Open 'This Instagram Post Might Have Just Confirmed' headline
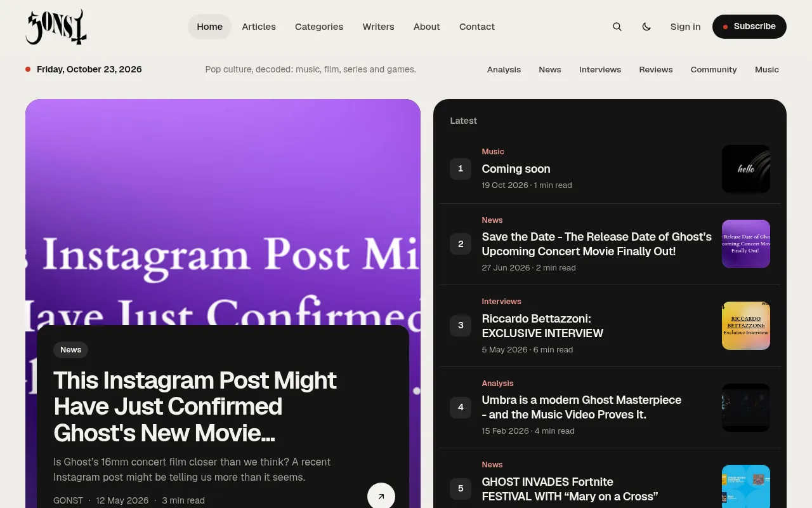Image resolution: width=812 pixels, height=508 pixels. [x=195, y=406]
